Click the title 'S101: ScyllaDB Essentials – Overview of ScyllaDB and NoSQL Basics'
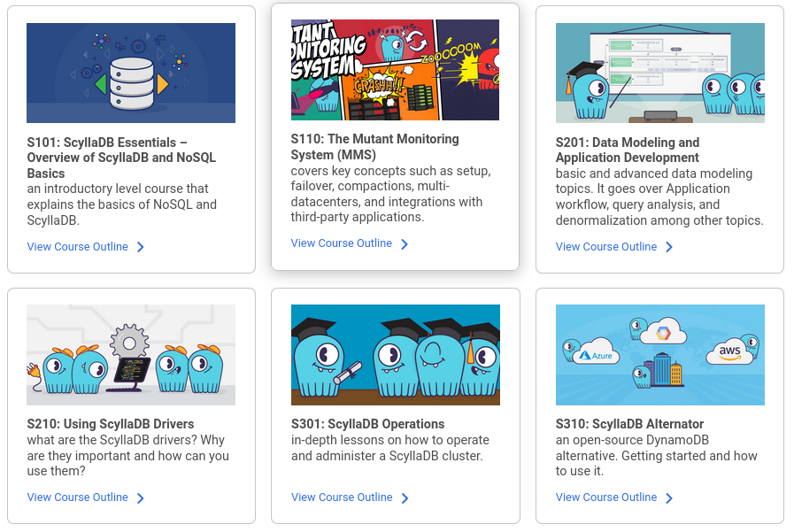Image resolution: width=794 pixels, height=532 pixels. pos(121,158)
